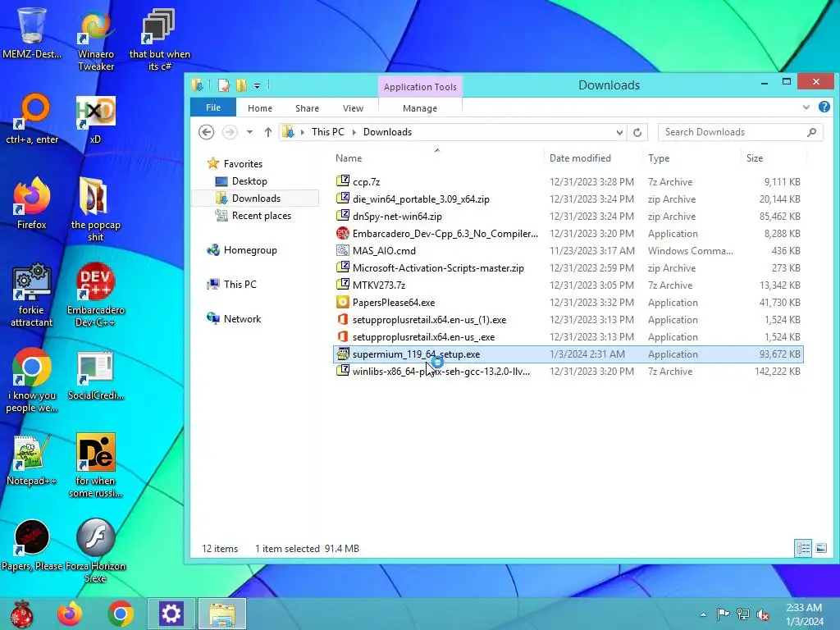Image resolution: width=840 pixels, height=630 pixels.
Task: Switch to Details view layout
Action: tap(803, 548)
